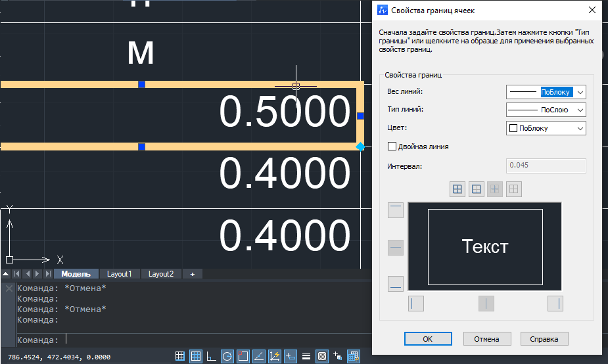Open the Тип линий dropdown
The width and height of the screenshot is (608, 364).
click(546, 110)
